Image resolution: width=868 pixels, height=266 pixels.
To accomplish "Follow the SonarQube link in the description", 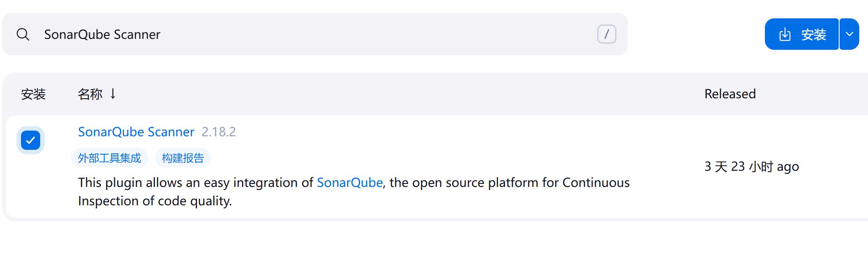I will (x=349, y=183).
